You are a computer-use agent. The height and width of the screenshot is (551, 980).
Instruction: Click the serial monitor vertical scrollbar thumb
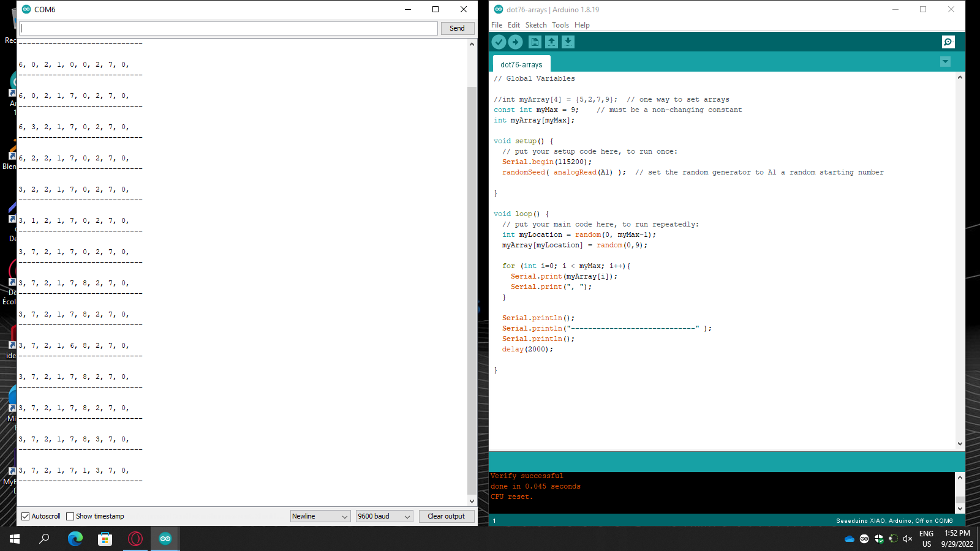(x=472, y=291)
